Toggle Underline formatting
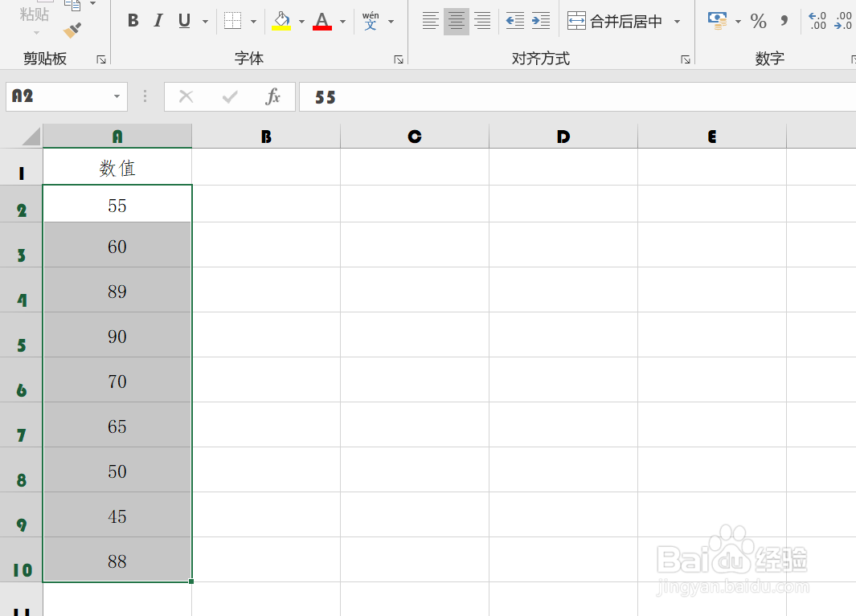856x616 pixels. coord(185,21)
